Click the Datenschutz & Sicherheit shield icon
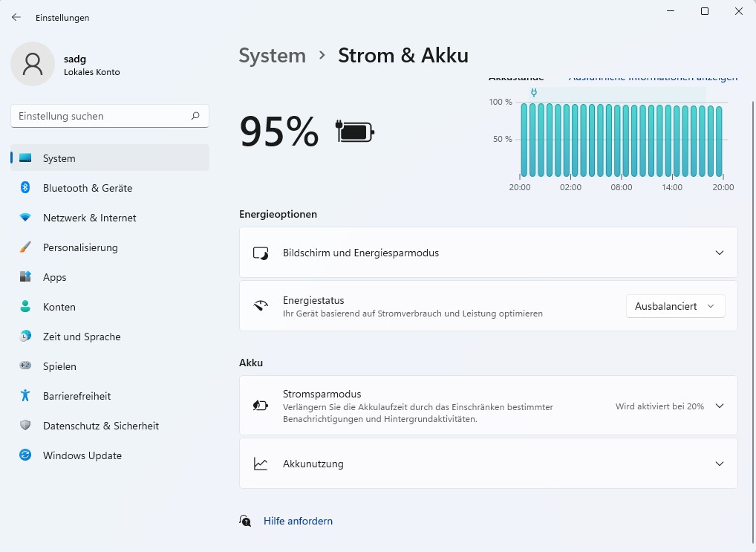Viewport: 756px width, 552px height. [x=25, y=426]
